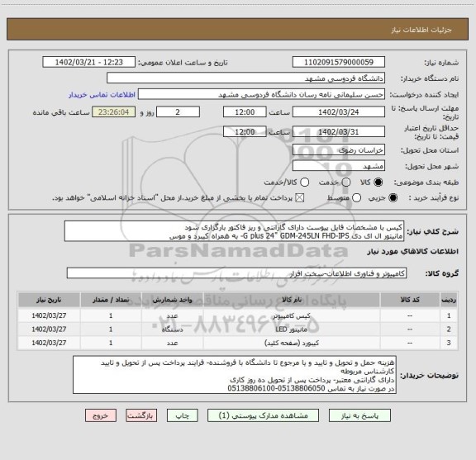Image resolution: width=476 pixels, height=460 pixels.
Task: Select the کیس کامپیوتر item row
Action: point(238,315)
